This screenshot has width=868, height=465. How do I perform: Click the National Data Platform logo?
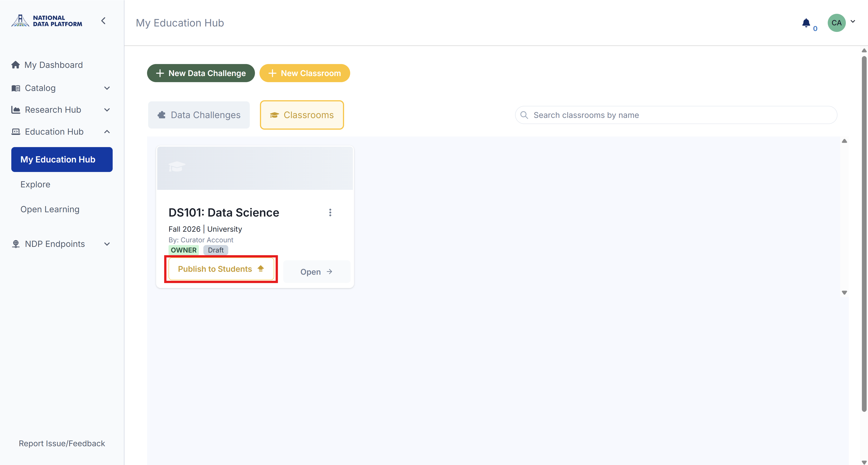coord(47,21)
